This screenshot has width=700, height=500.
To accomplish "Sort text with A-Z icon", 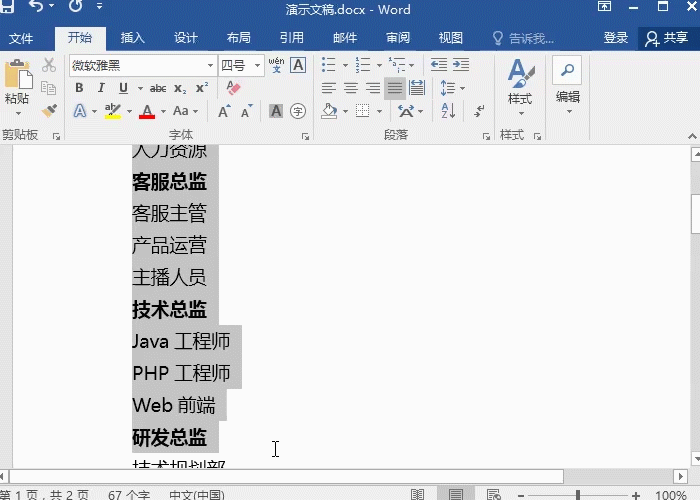I will [448, 111].
